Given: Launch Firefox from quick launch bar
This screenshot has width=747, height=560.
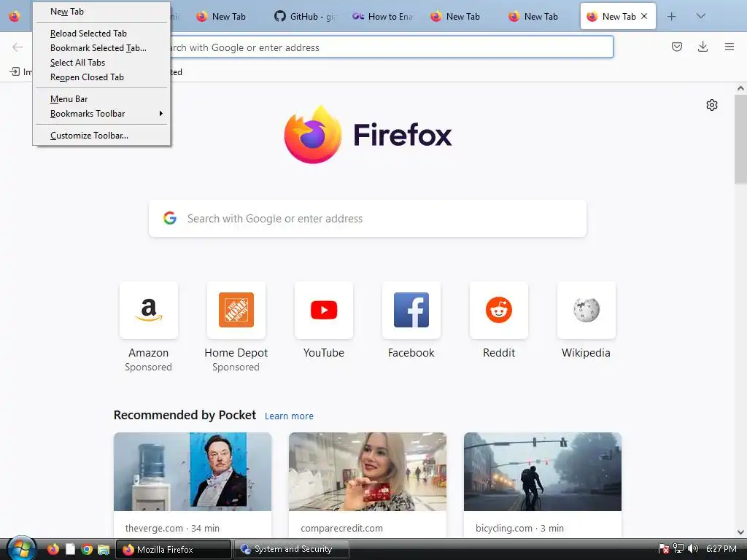Looking at the screenshot, I should point(53,549).
